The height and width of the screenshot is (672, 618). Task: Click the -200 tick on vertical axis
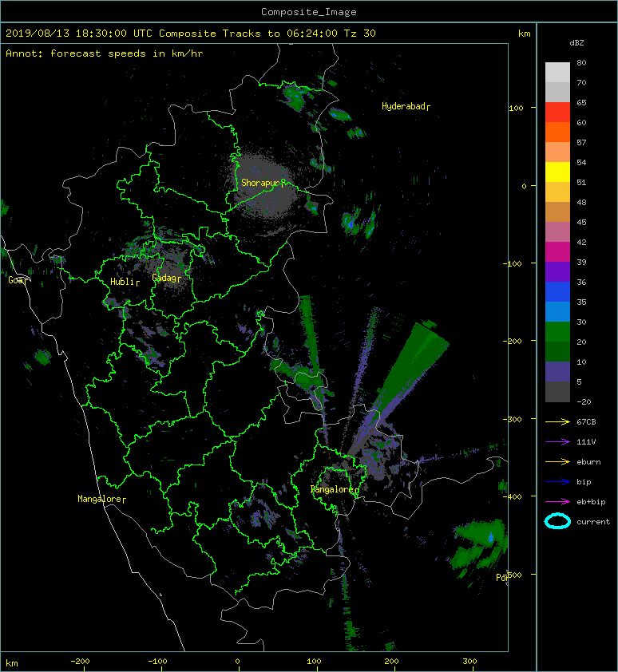click(513, 341)
